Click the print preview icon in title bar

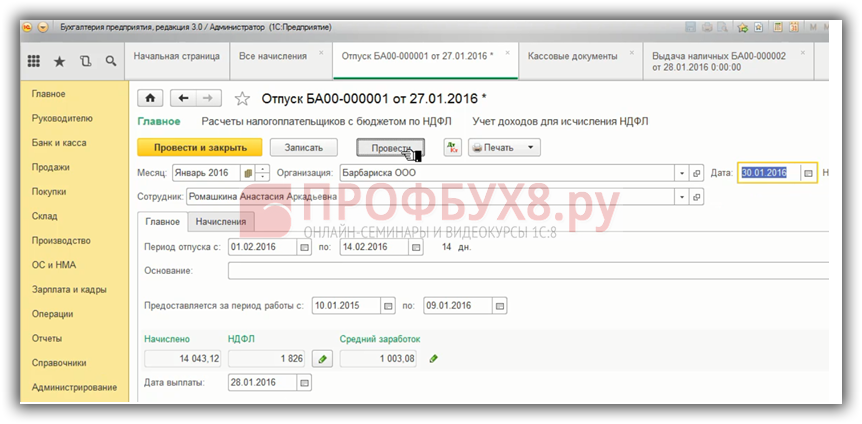coord(723,27)
